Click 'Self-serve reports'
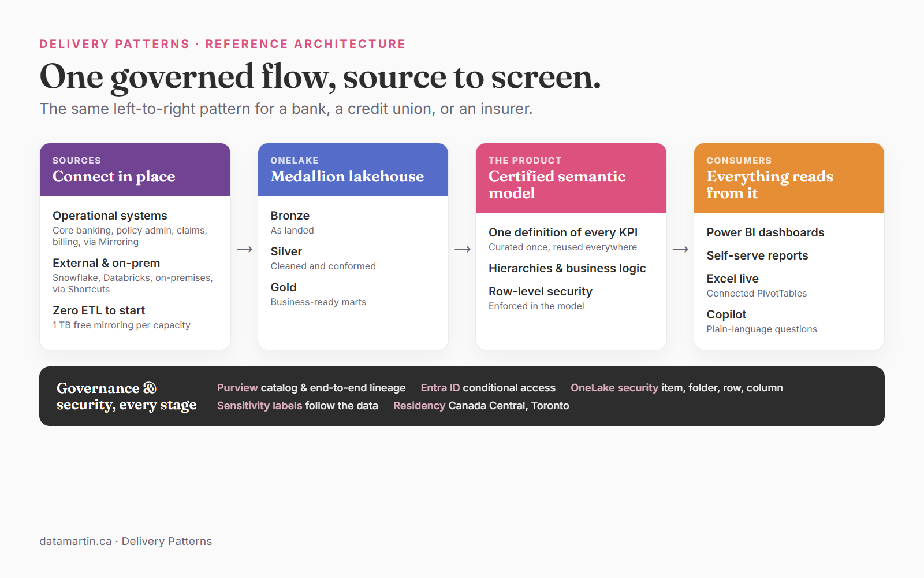 (x=757, y=255)
